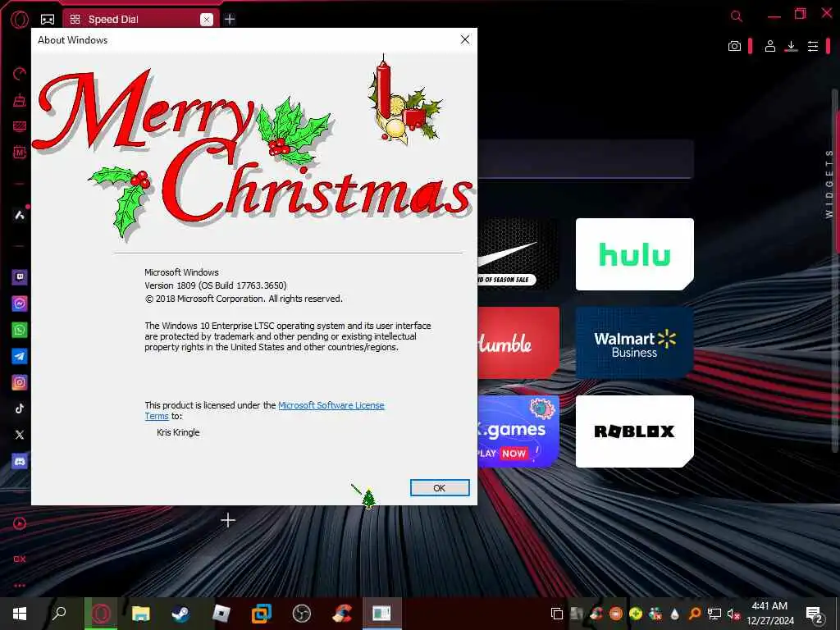The height and width of the screenshot is (630, 840).
Task: Open the tab search magnifier icon
Action: [737, 16]
